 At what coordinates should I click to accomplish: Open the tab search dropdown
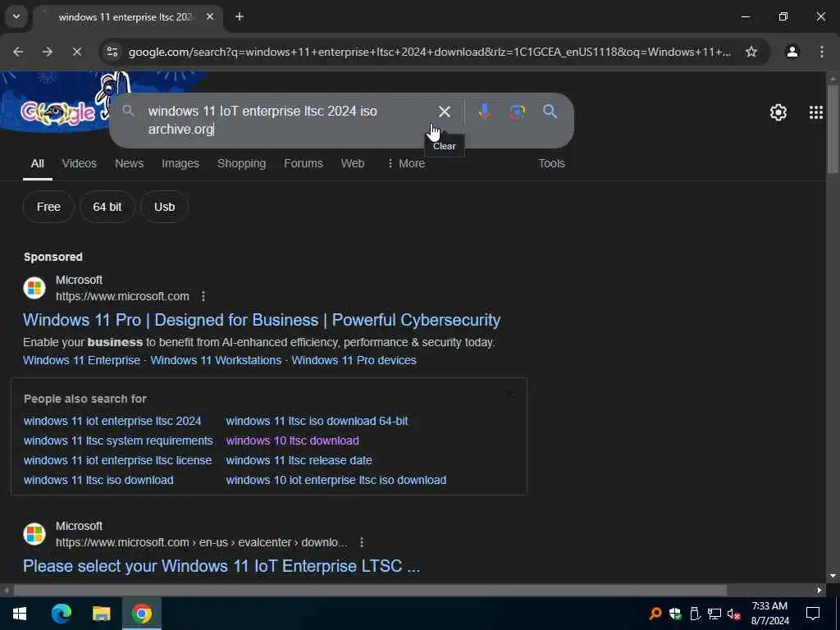tap(16, 16)
